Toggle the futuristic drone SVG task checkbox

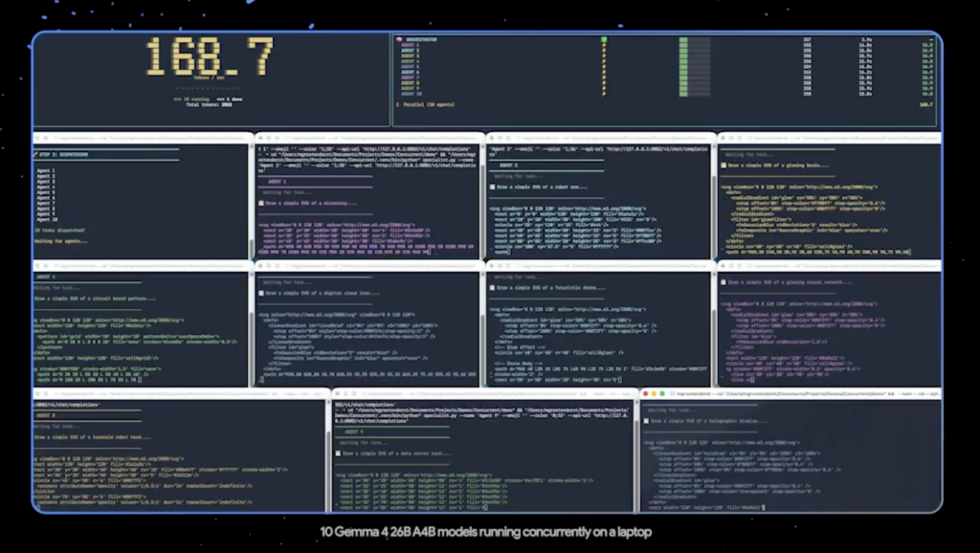[492, 287]
